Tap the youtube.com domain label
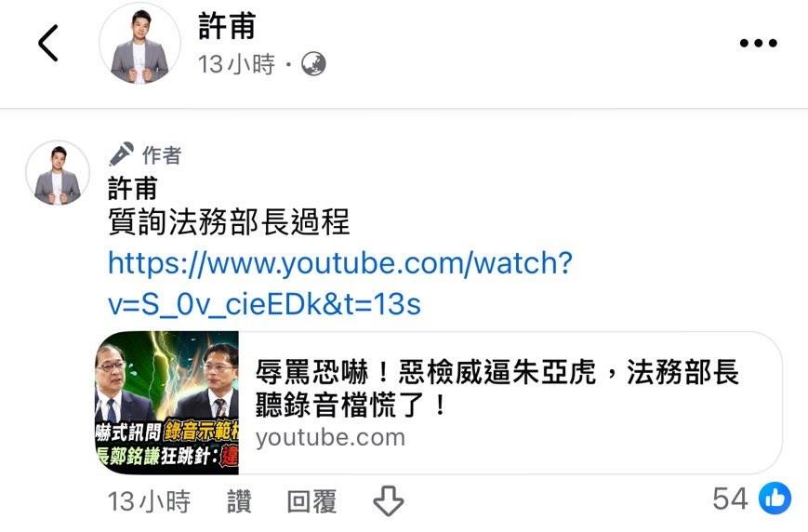This screenshot has width=808, height=532. [330, 438]
